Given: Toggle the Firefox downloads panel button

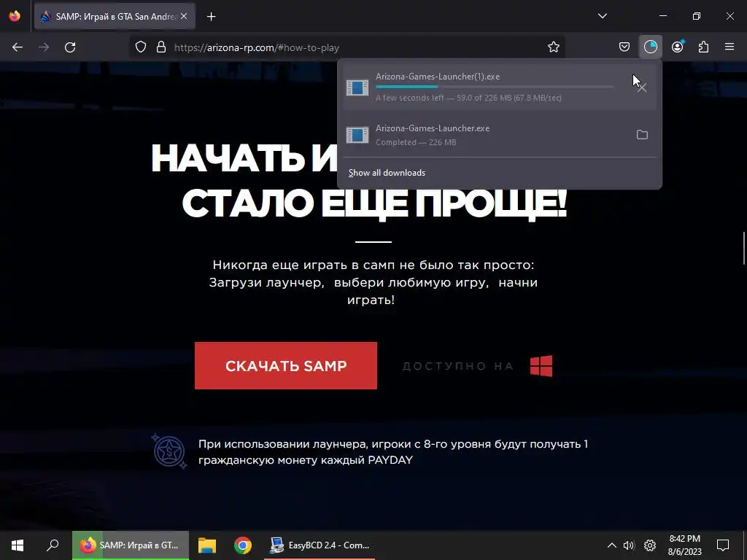Looking at the screenshot, I should click(650, 47).
